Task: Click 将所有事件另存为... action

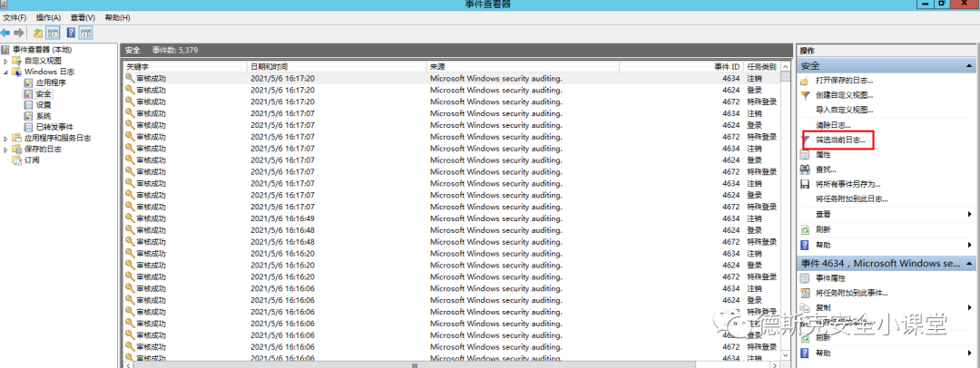Action: (x=848, y=184)
